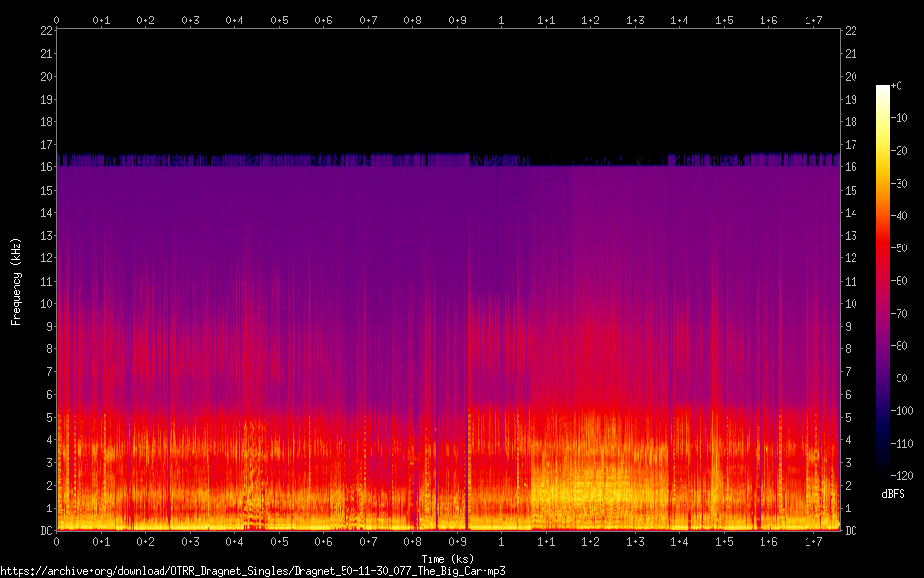Image resolution: width=924 pixels, height=578 pixels.
Task: Click the DC label on the right axis
Action: coord(851,531)
